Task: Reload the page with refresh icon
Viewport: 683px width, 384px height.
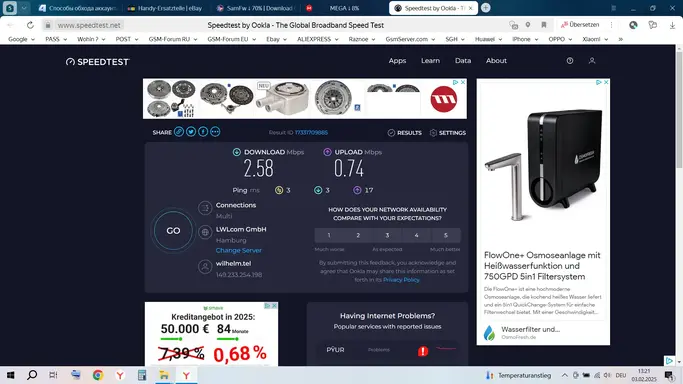Action: coord(30,25)
